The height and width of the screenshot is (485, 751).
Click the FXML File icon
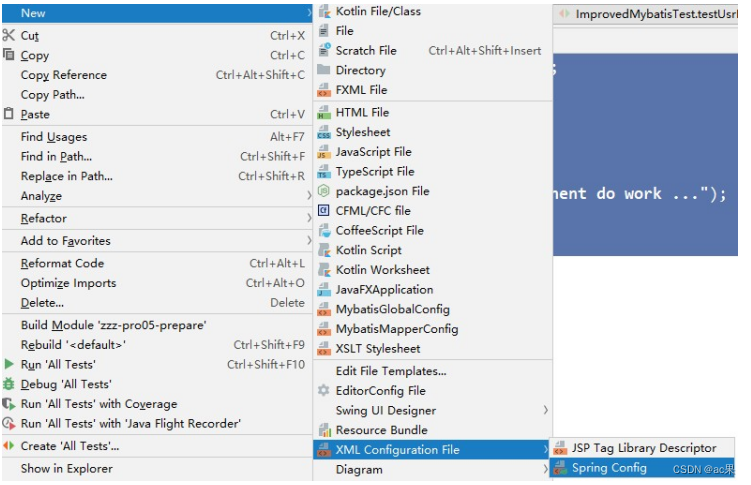click(324, 90)
